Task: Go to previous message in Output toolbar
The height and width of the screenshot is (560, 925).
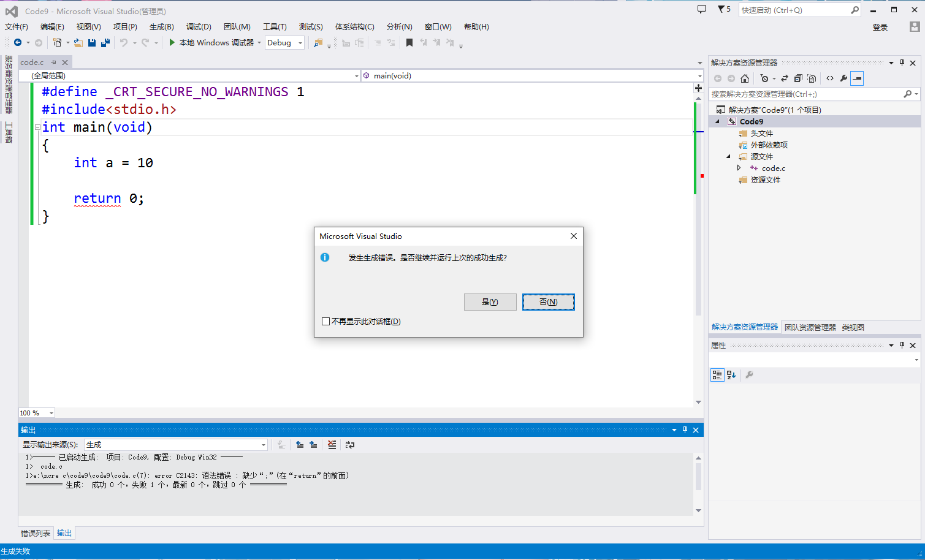Action: [x=300, y=445]
